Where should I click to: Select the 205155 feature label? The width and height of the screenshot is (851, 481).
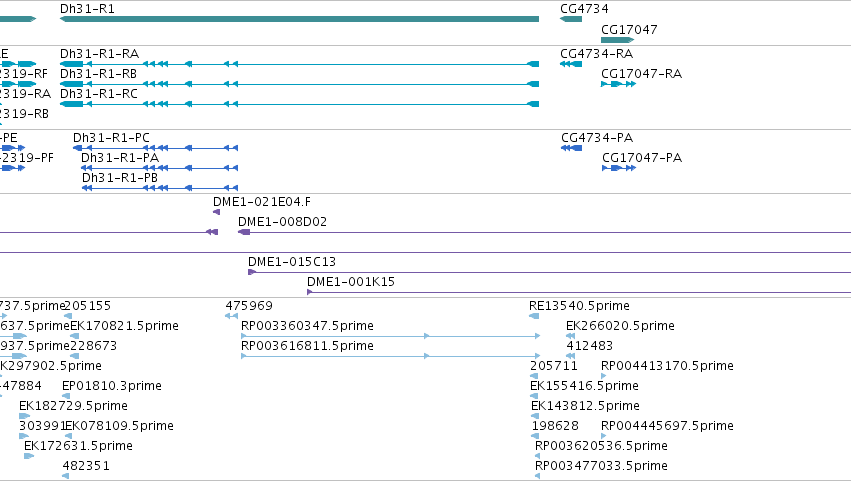[87, 306]
